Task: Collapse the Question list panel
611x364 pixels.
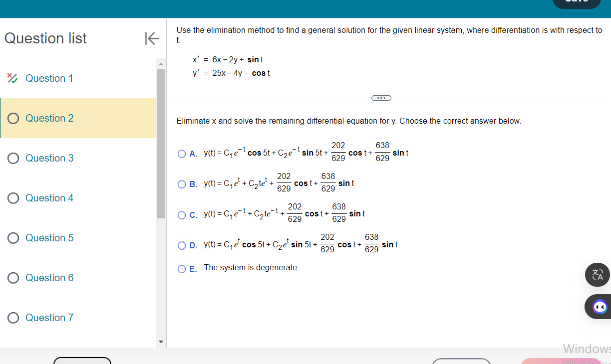Action: [152, 38]
